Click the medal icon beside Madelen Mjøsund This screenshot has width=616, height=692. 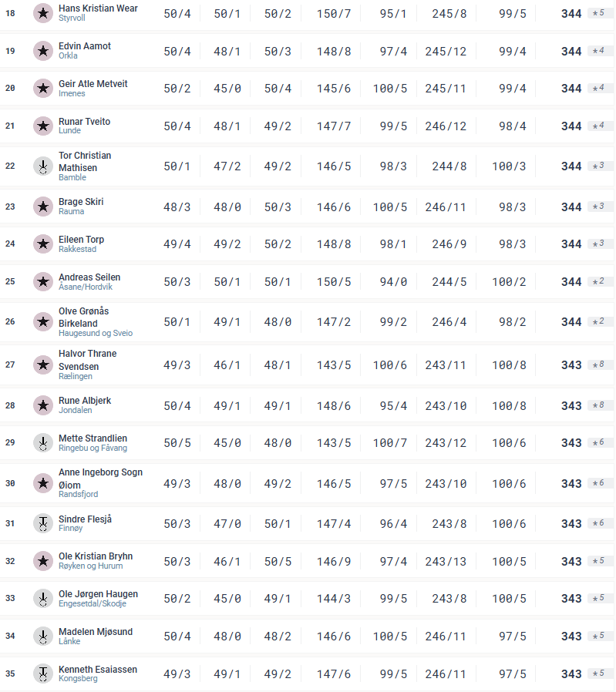43,637
